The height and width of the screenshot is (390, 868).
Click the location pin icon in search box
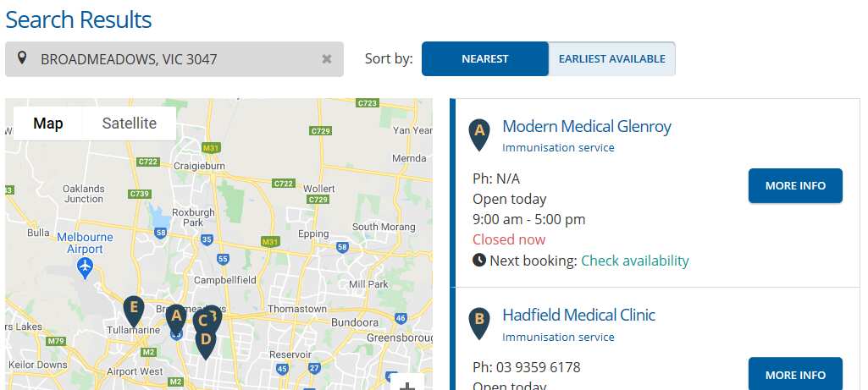(22, 59)
